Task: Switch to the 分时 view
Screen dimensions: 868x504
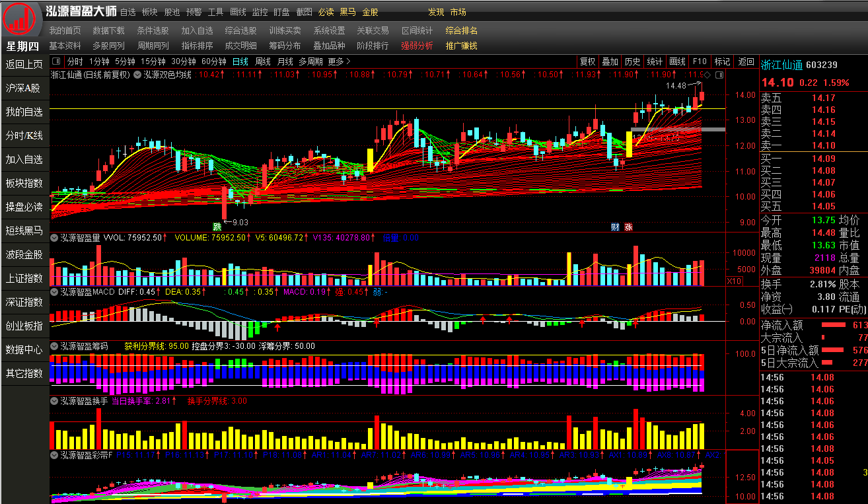Action: pos(75,61)
